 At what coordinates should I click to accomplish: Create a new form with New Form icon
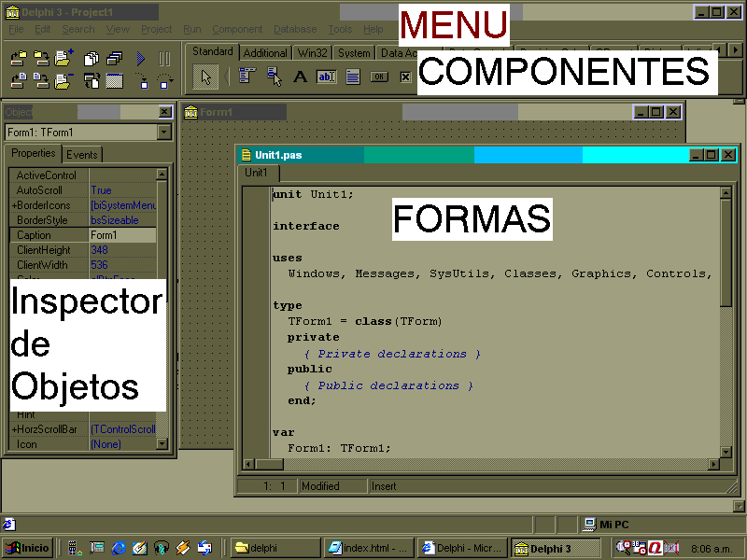[x=114, y=80]
